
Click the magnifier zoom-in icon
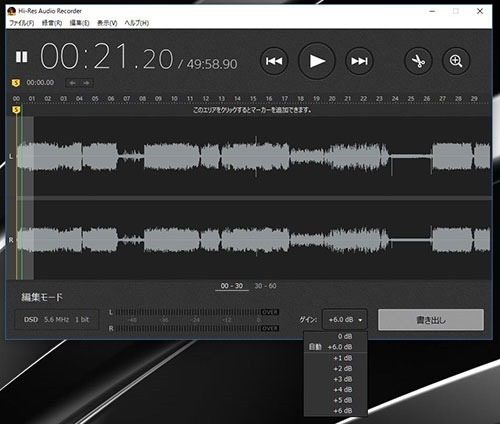click(456, 61)
